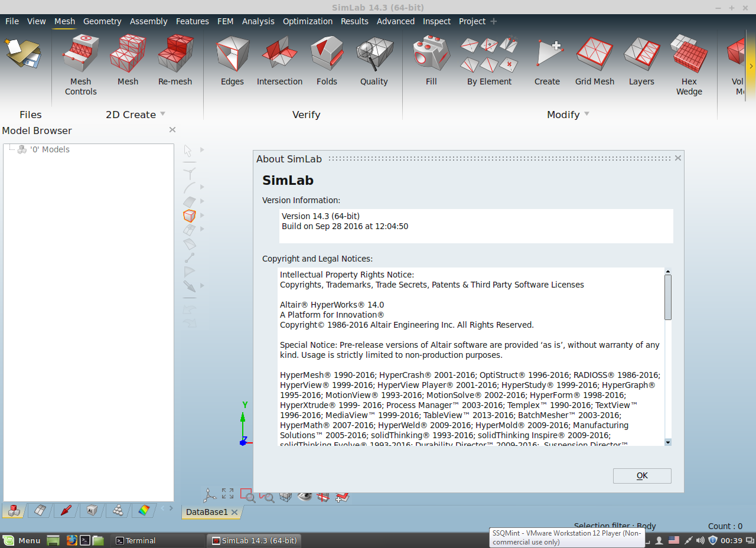Screen dimensions: 756x548
Task: Click the plus icon after Project tab
Action: click(494, 21)
